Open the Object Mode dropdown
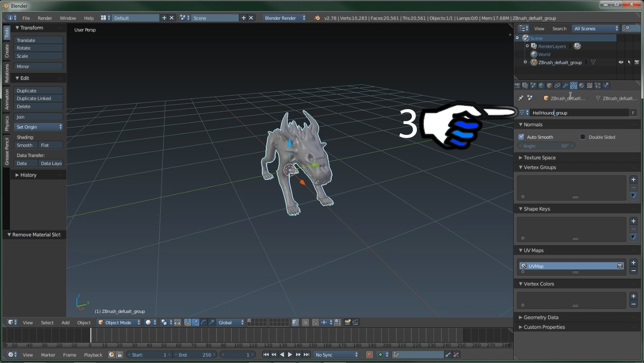The image size is (644, 363). 119,322
